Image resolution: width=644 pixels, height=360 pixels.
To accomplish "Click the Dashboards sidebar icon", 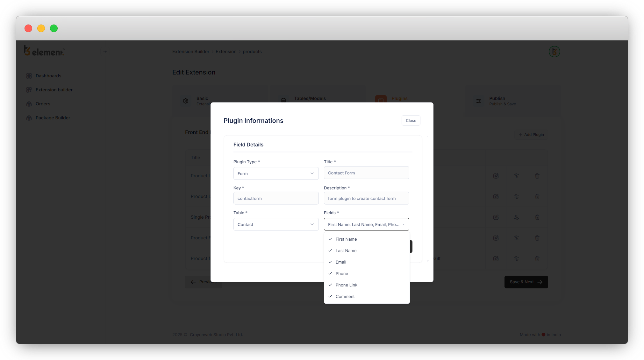I will (x=29, y=76).
